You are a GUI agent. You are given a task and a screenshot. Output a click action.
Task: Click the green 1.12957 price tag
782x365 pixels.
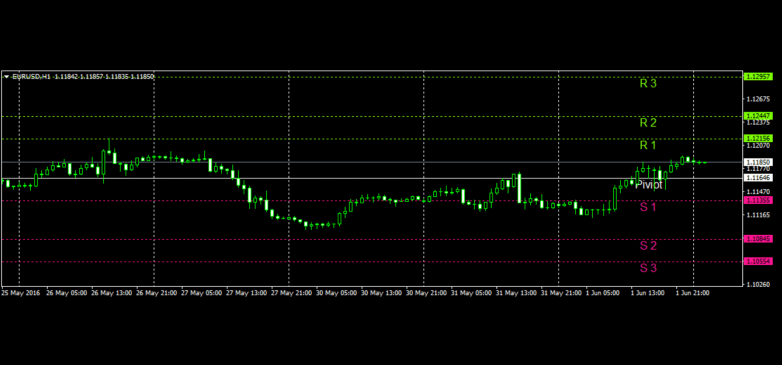[758, 77]
